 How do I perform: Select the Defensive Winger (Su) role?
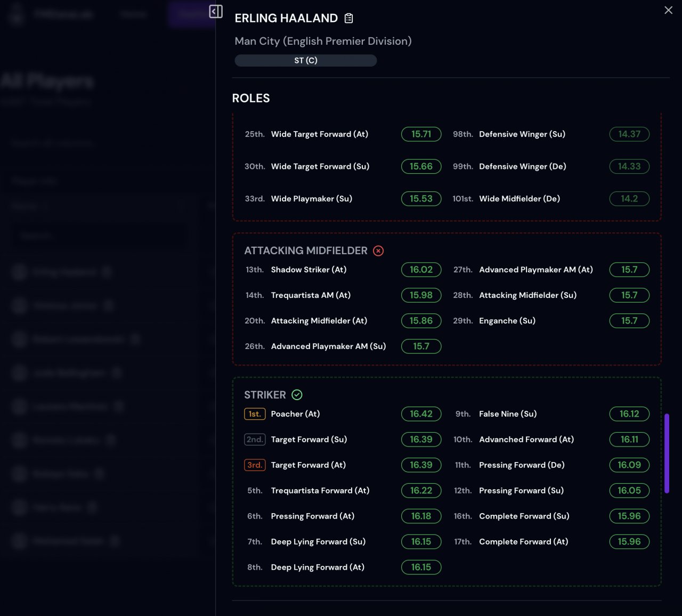[522, 134]
